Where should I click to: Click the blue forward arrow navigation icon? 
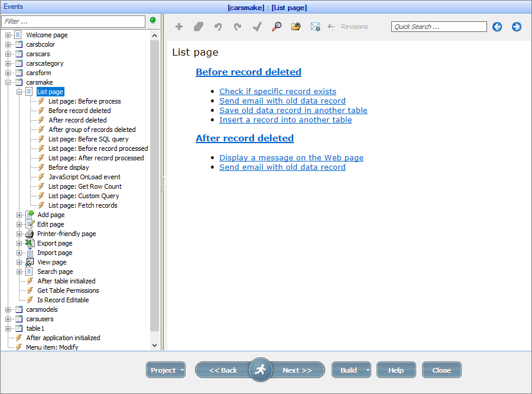(517, 27)
